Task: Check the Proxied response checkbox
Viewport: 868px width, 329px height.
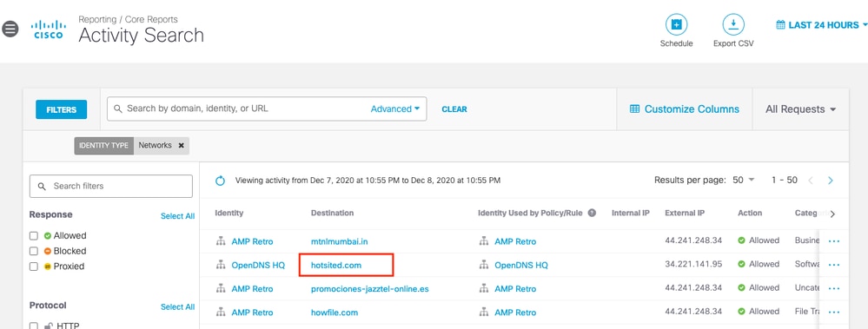Action: (x=34, y=266)
